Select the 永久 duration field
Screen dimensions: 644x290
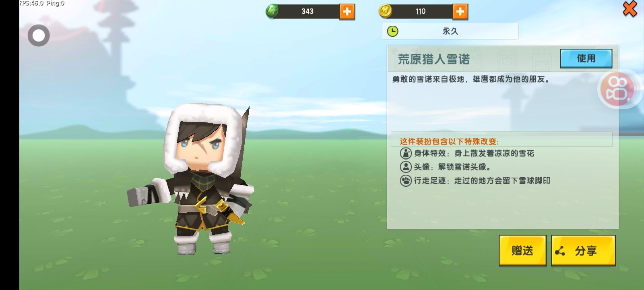450,31
